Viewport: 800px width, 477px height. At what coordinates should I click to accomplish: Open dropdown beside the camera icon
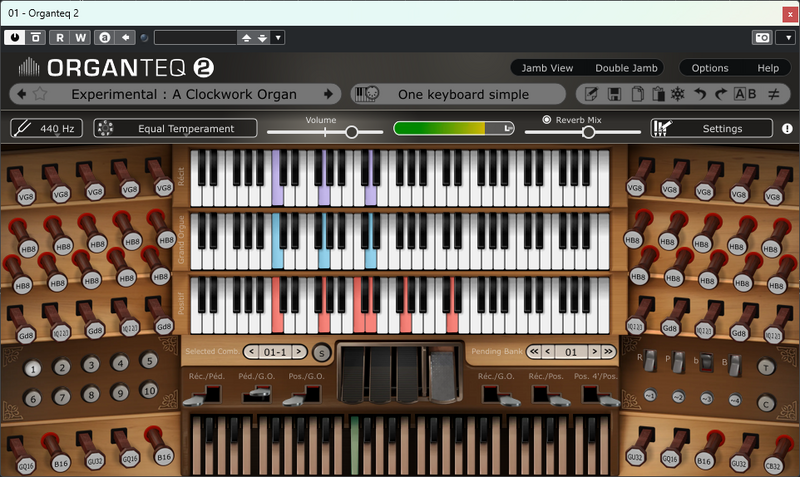click(x=787, y=38)
